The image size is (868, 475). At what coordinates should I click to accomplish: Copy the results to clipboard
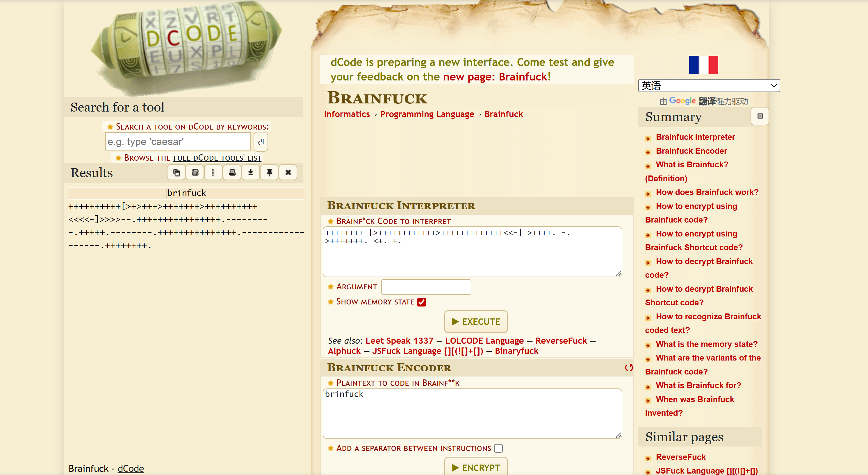point(176,173)
